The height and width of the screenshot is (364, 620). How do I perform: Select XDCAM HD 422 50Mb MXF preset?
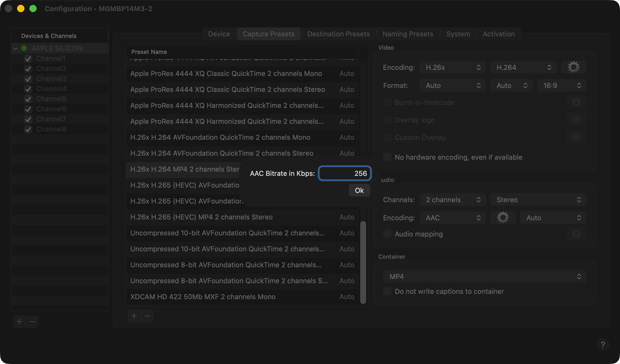click(242, 297)
